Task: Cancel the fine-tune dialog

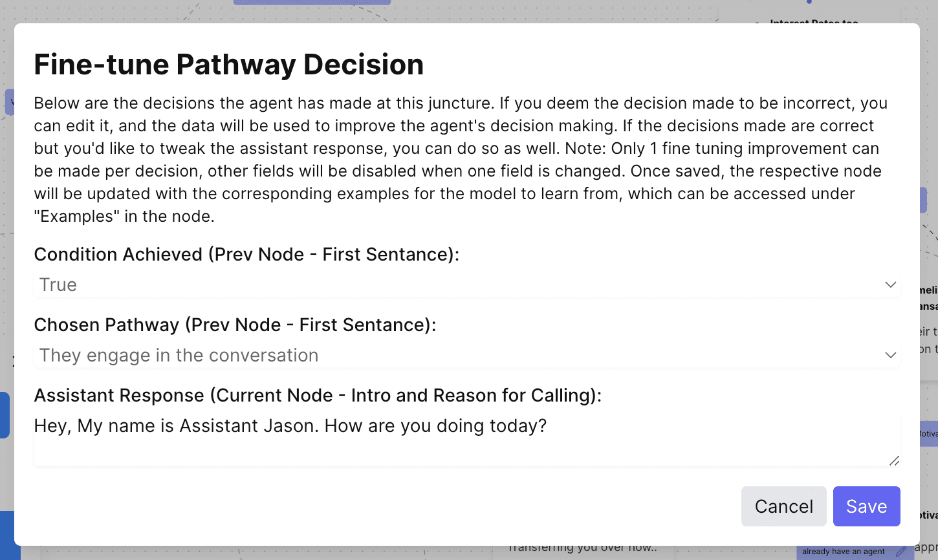Action: point(783,506)
